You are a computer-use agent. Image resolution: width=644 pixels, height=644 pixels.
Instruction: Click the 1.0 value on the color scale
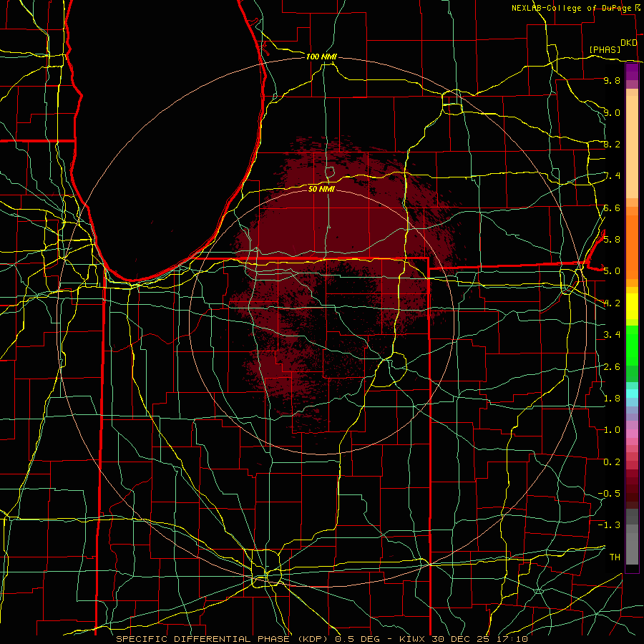click(x=612, y=429)
